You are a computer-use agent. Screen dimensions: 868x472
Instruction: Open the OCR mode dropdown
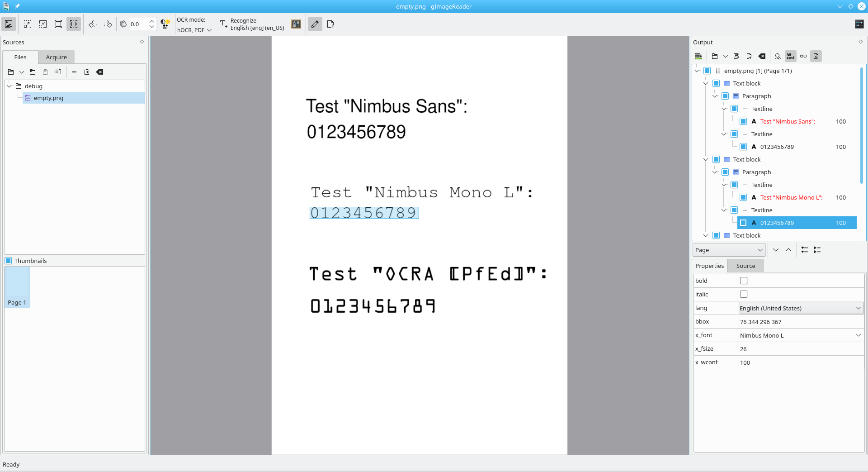[x=194, y=30]
